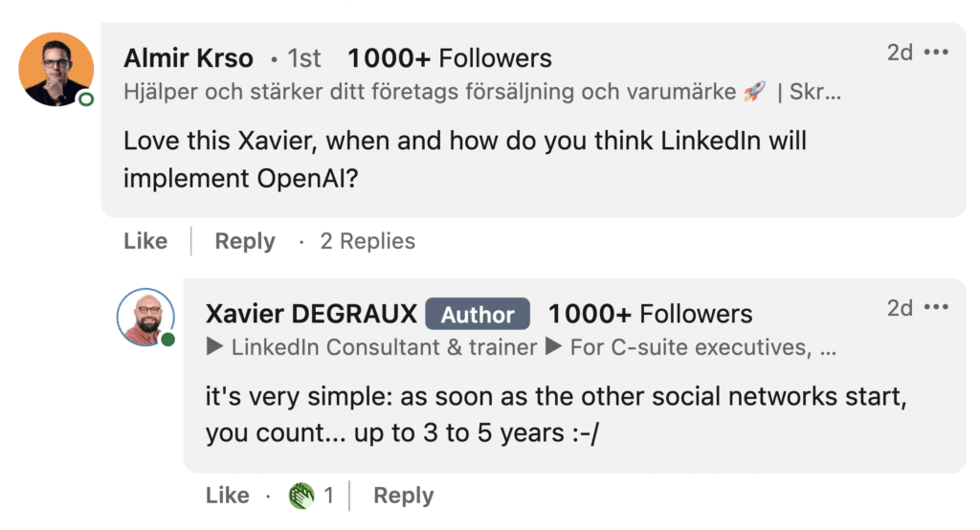Viewport: 980px width, 530px height.
Task: Open three-dot menu on Almir's comment
Action: tap(936, 52)
